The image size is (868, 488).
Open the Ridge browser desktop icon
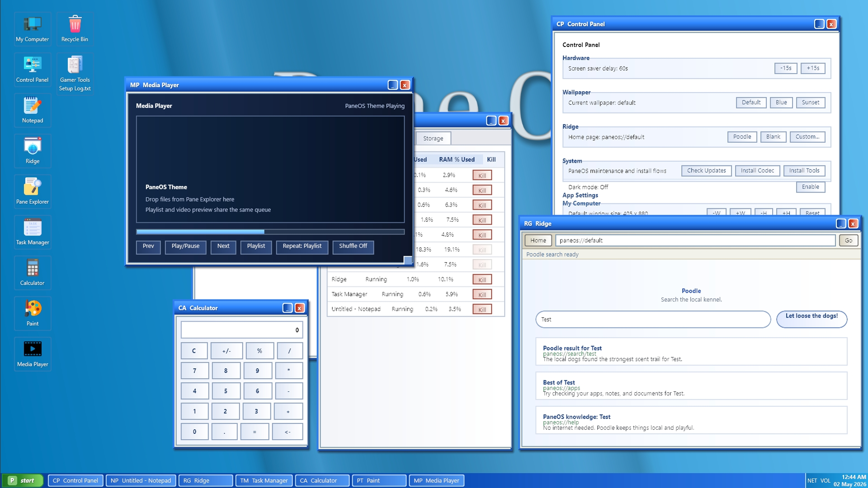tap(33, 151)
